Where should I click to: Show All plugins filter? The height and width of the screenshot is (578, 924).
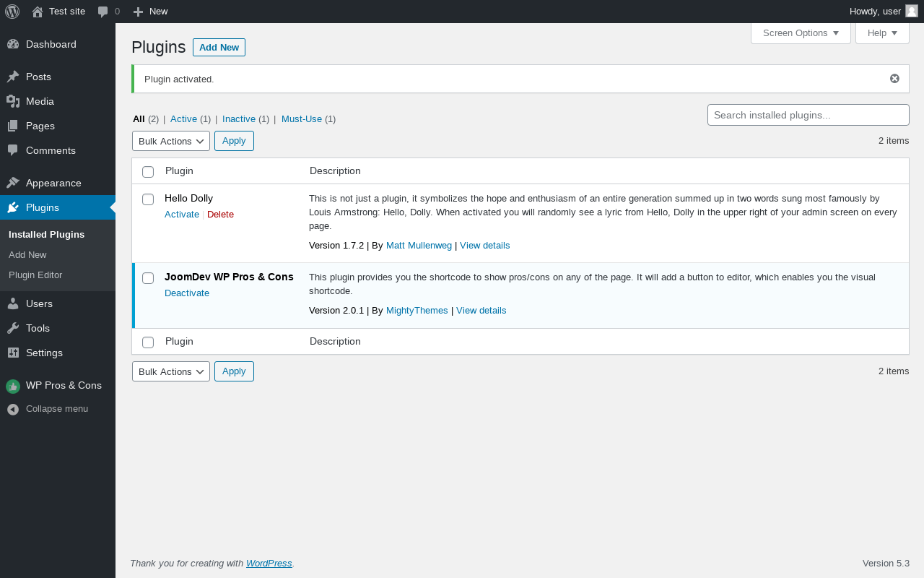tap(139, 119)
